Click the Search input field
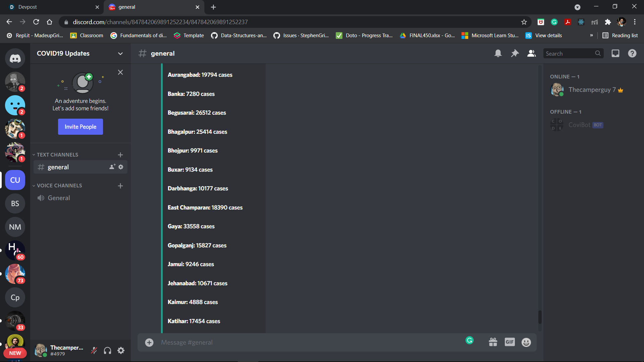Image resolution: width=644 pixels, height=362 pixels. pos(569,54)
